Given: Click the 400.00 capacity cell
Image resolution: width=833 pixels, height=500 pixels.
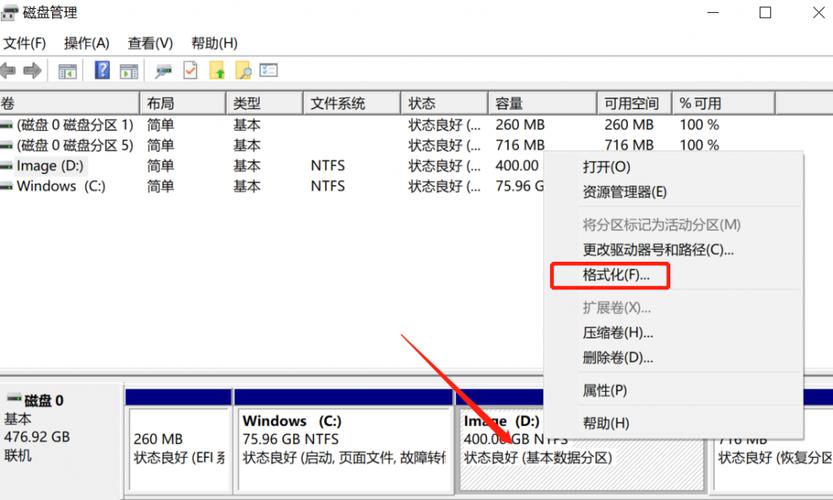Looking at the screenshot, I should [517, 166].
